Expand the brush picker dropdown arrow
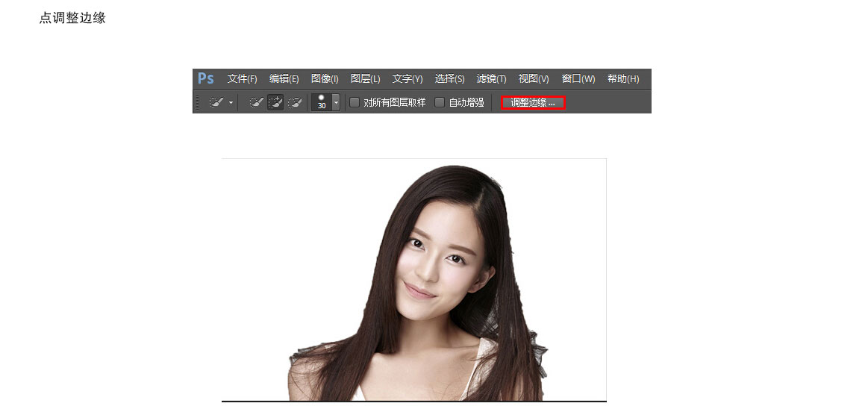Screen dimensions: 868x412 336,102
